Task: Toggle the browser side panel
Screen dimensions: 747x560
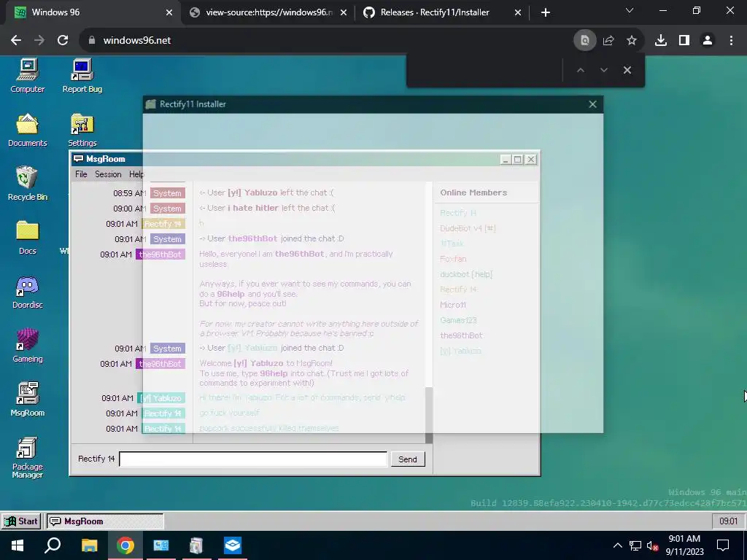Action: pos(684,41)
